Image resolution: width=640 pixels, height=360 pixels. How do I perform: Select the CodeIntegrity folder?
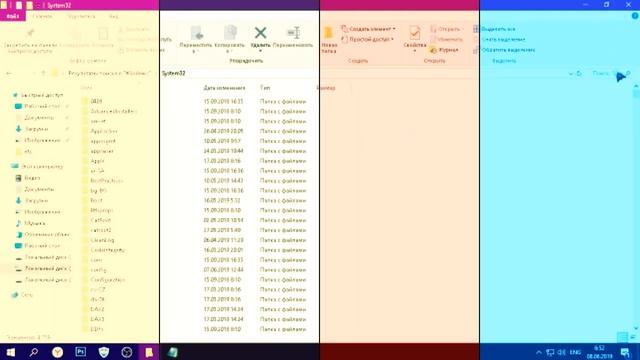(104, 250)
